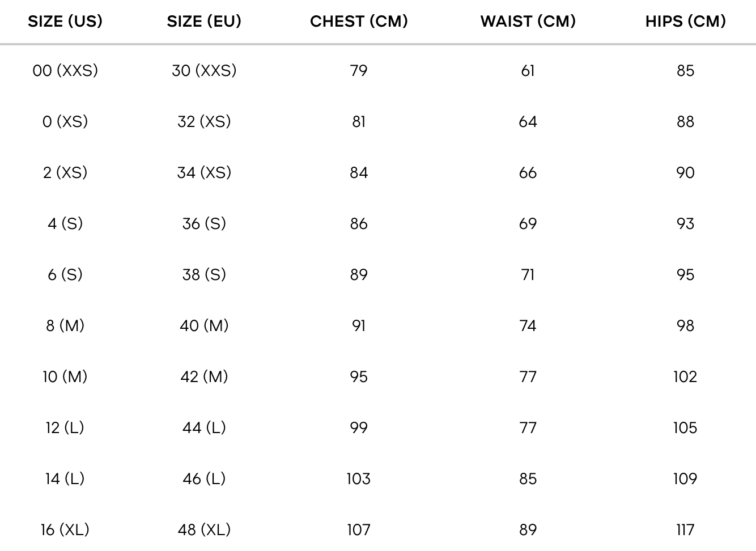Select the 00 (XXS) US size cell
Screen dimensions: 756x551
[65, 71]
